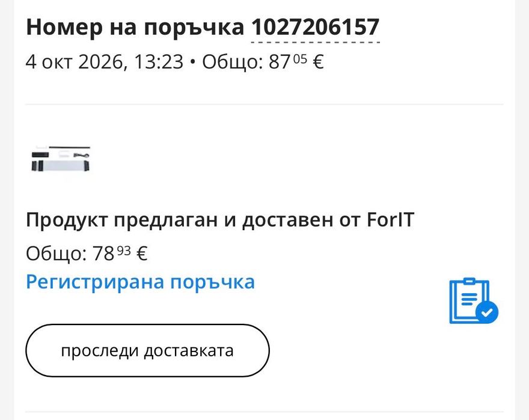Screen dimensions: 529x420
Task: Click the order date 4 окт 2026
Action: [74, 62]
